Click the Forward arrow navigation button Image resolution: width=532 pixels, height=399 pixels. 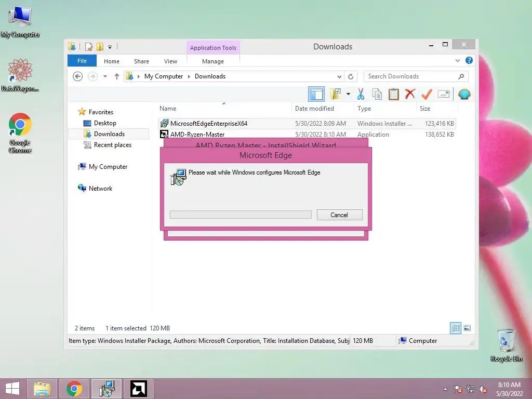point(92,76)
